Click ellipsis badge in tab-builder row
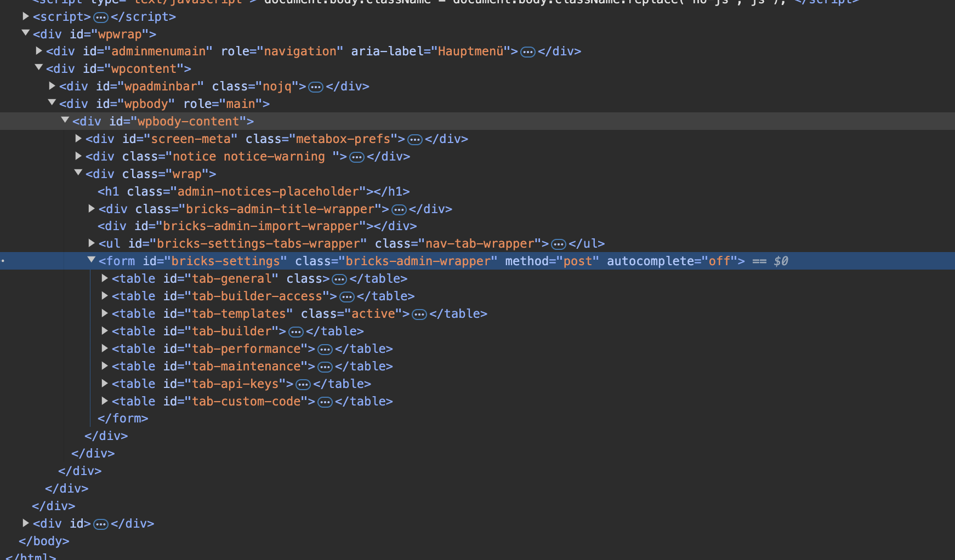Image resolution: width=955 pixels, height=560 pixels. (296, 332)
